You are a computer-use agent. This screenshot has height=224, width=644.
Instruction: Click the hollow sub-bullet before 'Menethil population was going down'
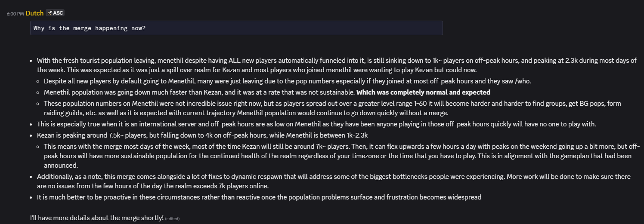pyautogui.click(x=39, y=92)
